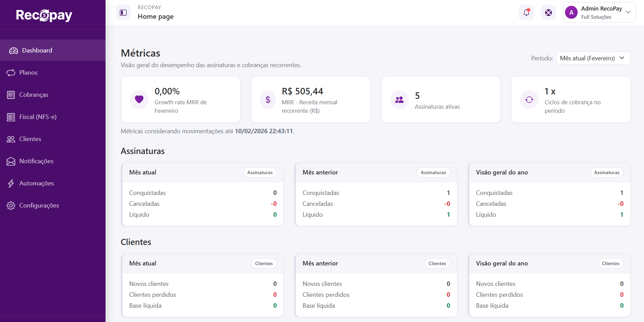The height and width of the screenshot is (322, 644).
Task: Click the Métricas heading
Action: click(141, 53)
